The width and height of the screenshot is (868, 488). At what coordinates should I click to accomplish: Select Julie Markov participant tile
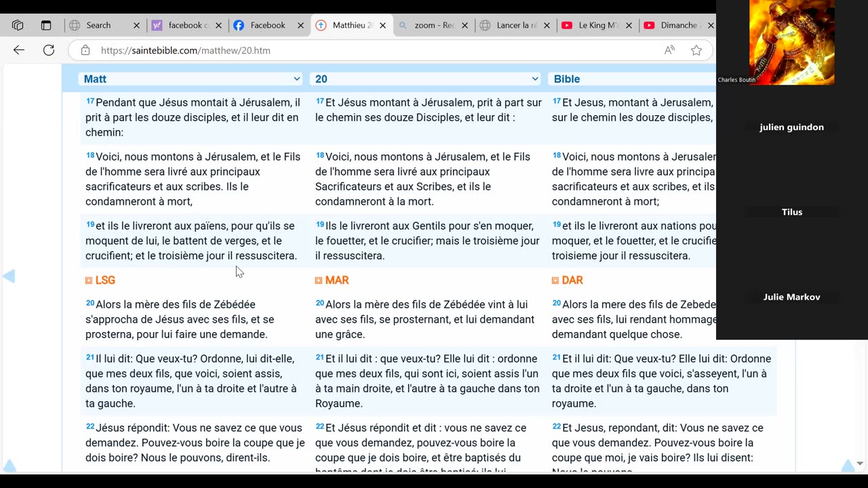(x=791, y=297)
